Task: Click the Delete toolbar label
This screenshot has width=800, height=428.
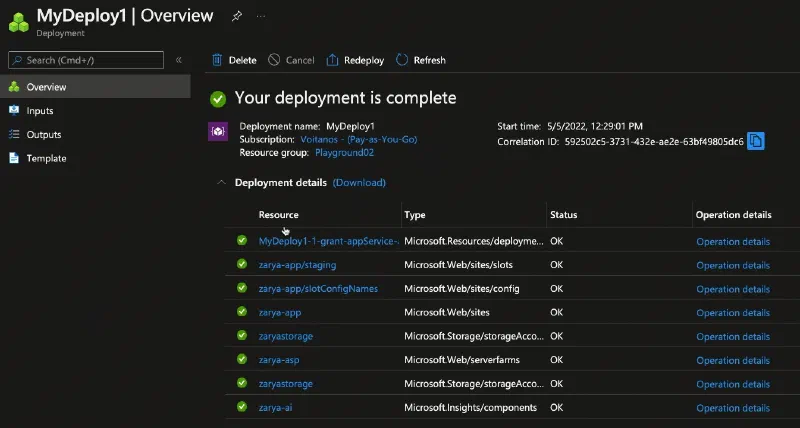Action: coord(242,60)
